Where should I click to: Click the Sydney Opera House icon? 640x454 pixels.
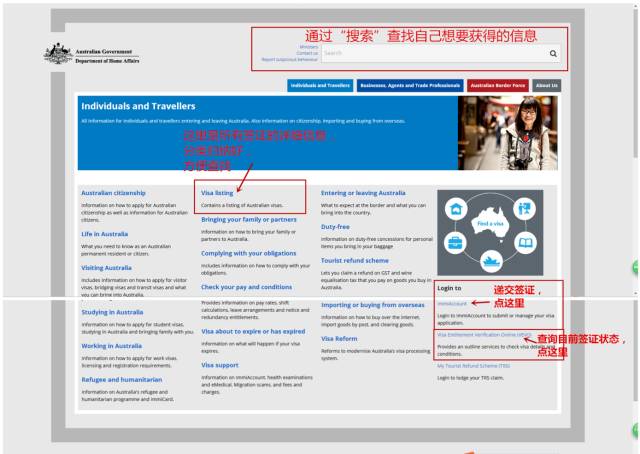(x=491, y=260)
